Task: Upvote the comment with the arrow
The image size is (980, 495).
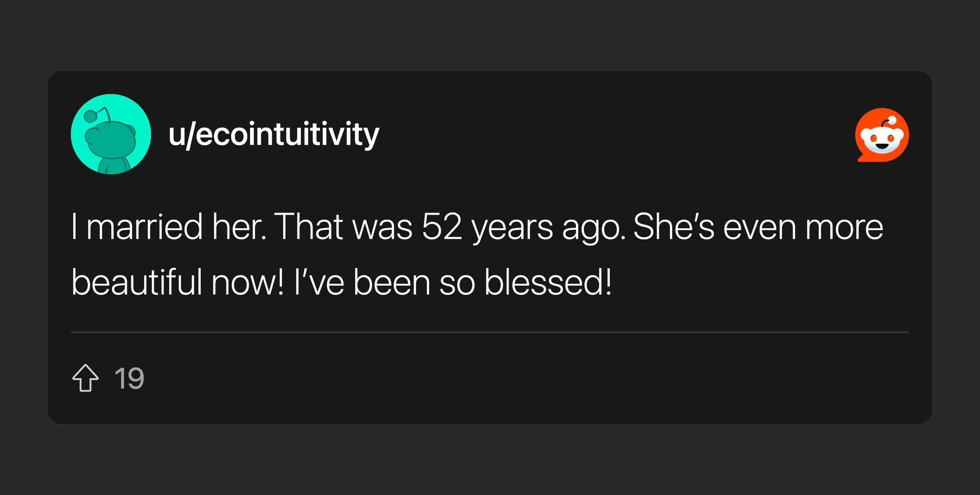Action: (85, 378)
